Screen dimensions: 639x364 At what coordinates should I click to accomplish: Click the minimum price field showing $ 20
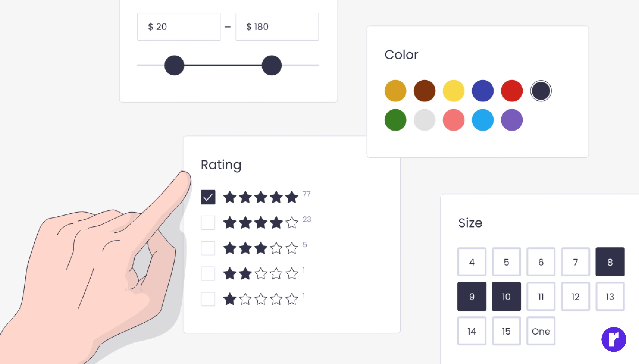179,27
